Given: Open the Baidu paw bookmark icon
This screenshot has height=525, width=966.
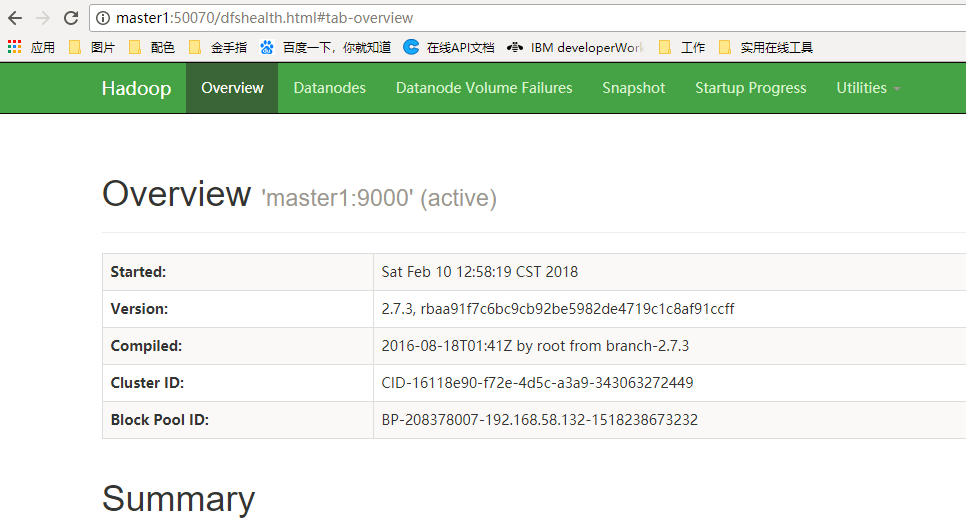Looking at the screenshot, I should click(267, 47).
